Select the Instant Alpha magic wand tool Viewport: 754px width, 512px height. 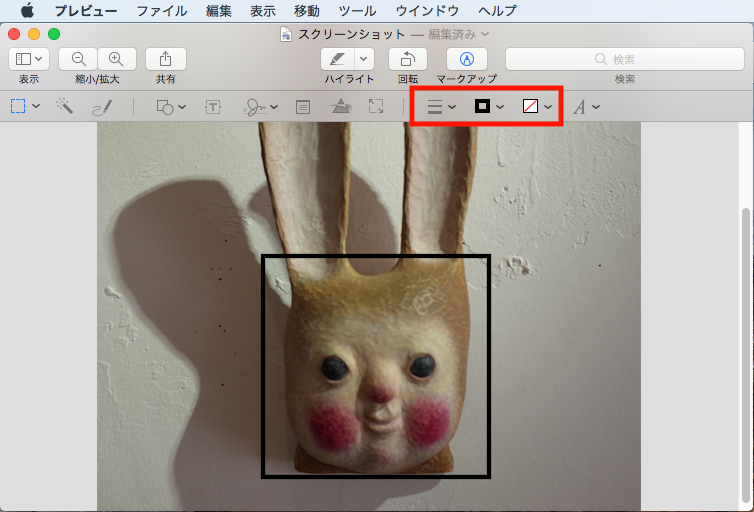(65, 106)
